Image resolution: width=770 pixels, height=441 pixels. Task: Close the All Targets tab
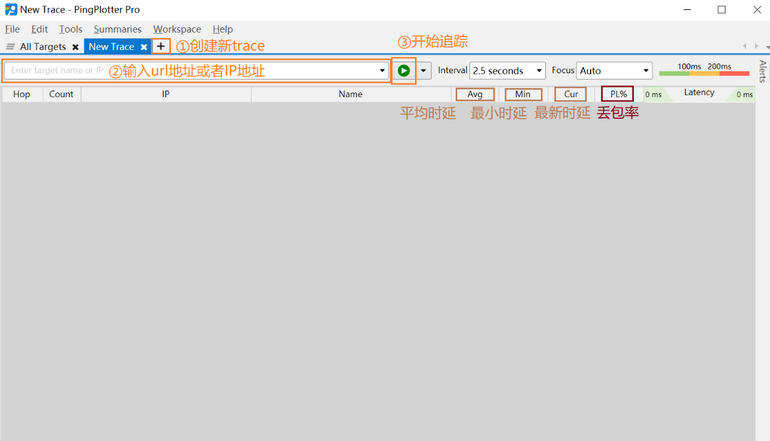(x=75, y=47)
